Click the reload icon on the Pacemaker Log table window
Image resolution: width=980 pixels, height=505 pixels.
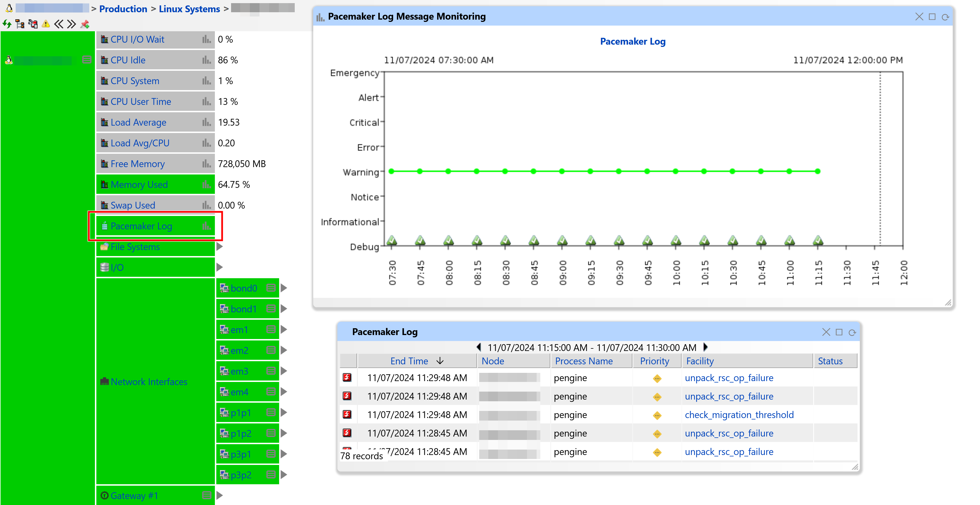[x=852, y=332]
